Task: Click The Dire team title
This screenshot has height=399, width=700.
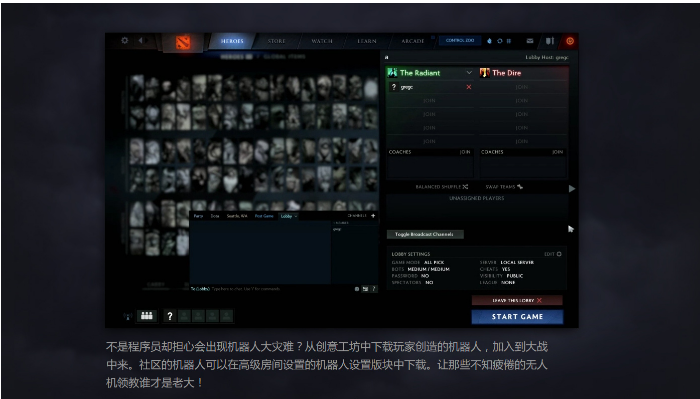Action: [x=507, y=73]
